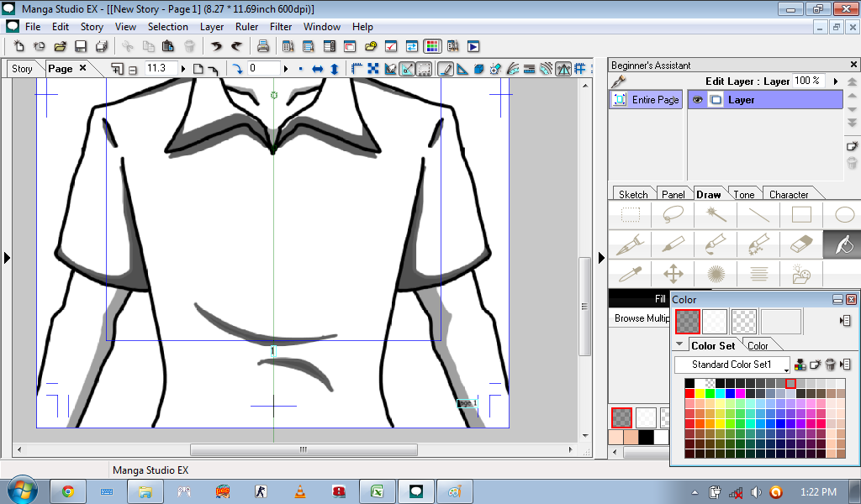Toggle the Entire Page selection
861x504 pixels.
tap(646, 100)
